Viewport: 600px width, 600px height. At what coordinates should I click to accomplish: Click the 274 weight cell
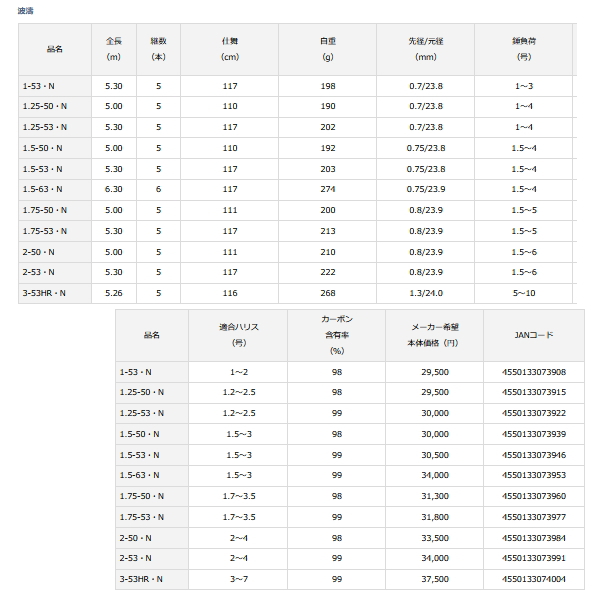point(328,189)
